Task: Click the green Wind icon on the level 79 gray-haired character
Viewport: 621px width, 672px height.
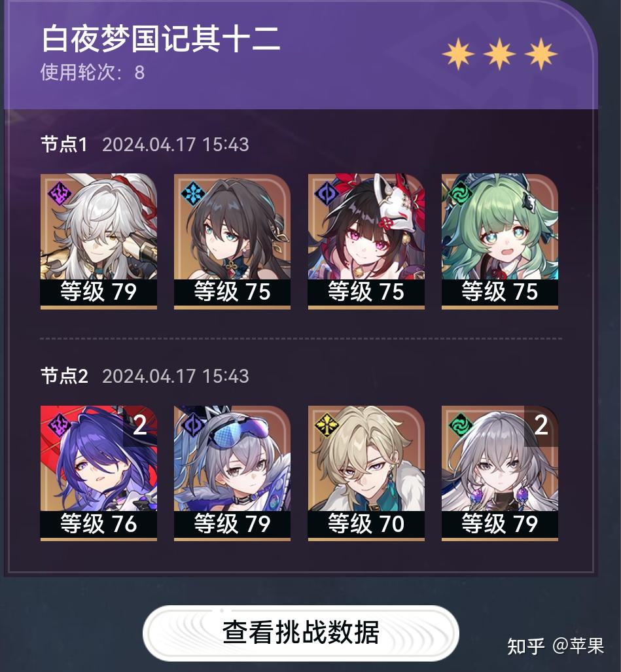Action: (x=460, y=425)
